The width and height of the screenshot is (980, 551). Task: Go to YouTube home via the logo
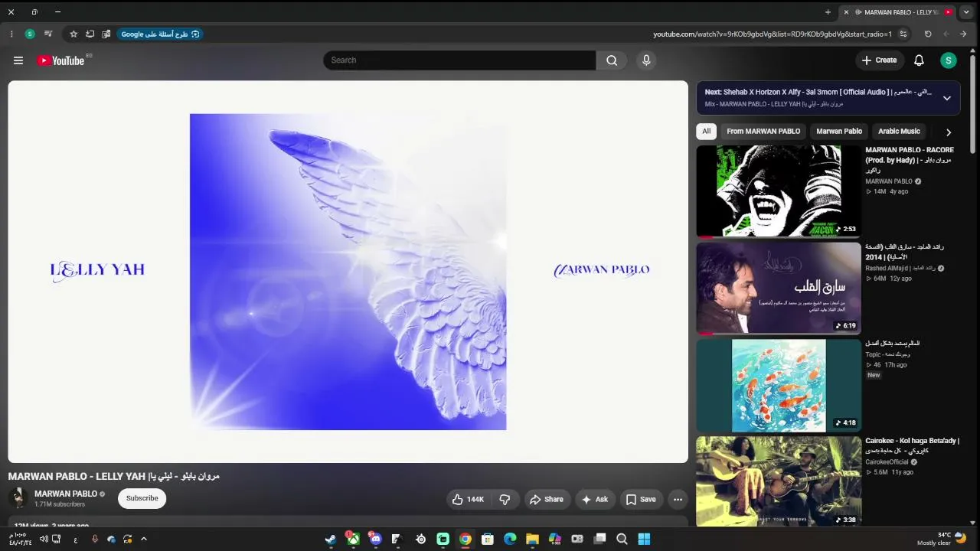(60, 60)
